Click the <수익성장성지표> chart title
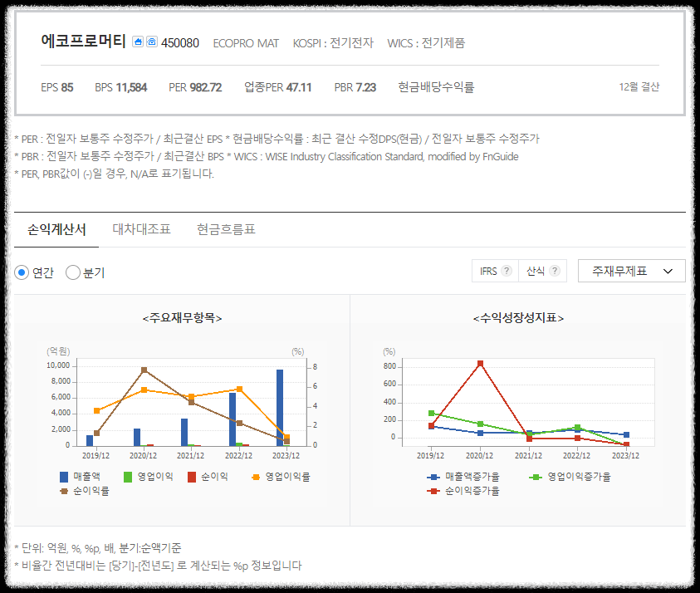The image size is (700, 593). (518, 318)
